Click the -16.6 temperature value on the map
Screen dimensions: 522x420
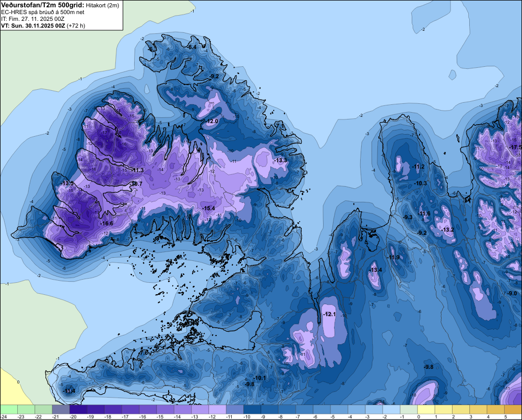coord(106,223)
